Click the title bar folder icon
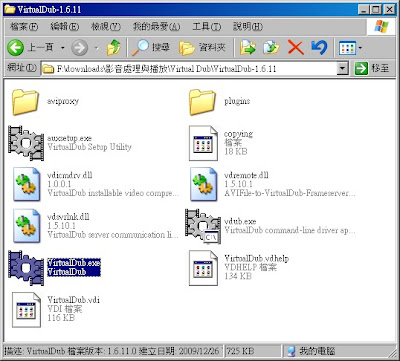The image size is (400, 361). (10, 9)
